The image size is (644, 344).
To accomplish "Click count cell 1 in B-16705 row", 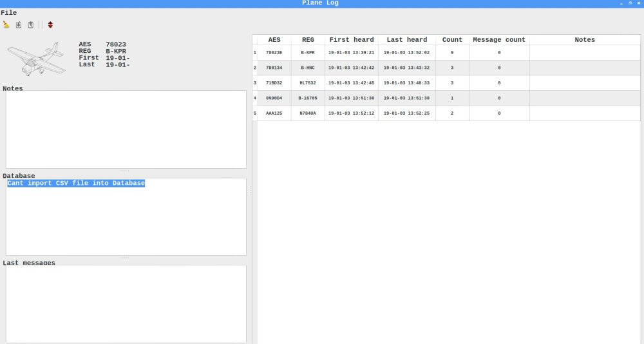I will pos(452,98).
